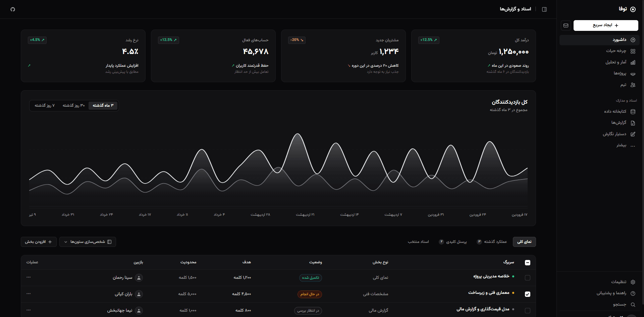This screenshot has width=644, height=317.
Task: Toggle the sidebar panel icon
Action: tap(544, 9)
